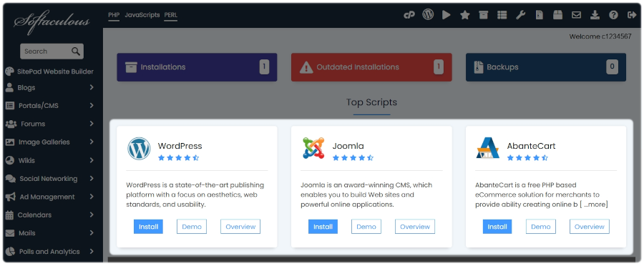Install WordPress
The image size is (644, 266).
148,227
